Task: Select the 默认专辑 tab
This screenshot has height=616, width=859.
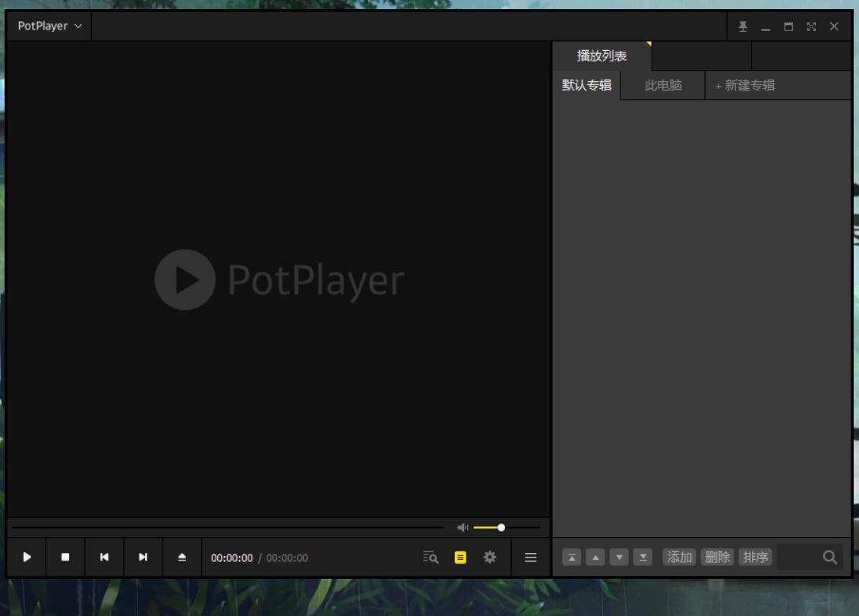Action: point(586,85)
